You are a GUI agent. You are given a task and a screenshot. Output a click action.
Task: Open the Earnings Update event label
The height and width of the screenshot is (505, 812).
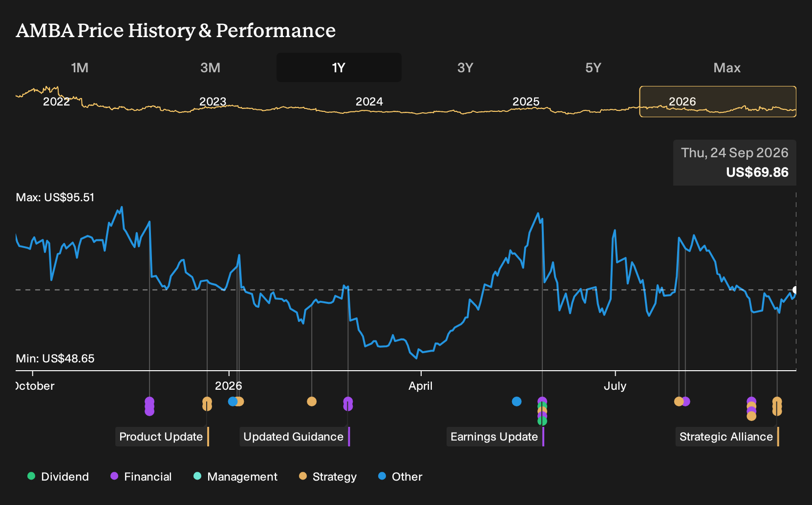click(495, 437)
